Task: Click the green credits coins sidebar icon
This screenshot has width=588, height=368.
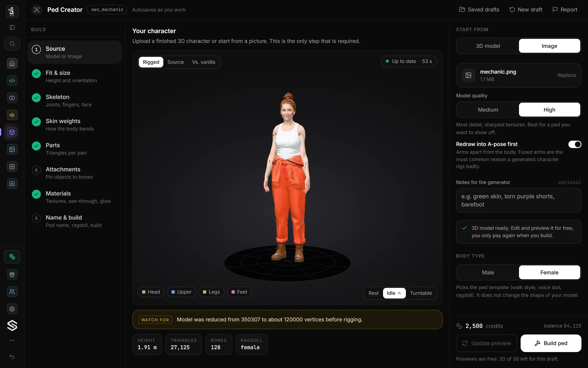Action: [12, 257]
